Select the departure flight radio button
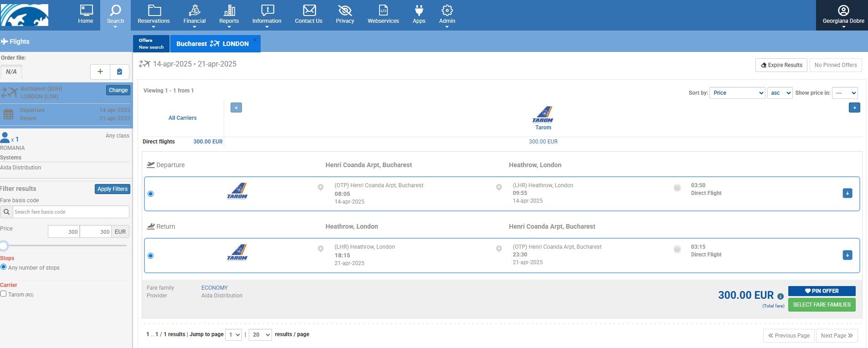 click(151, 194)
